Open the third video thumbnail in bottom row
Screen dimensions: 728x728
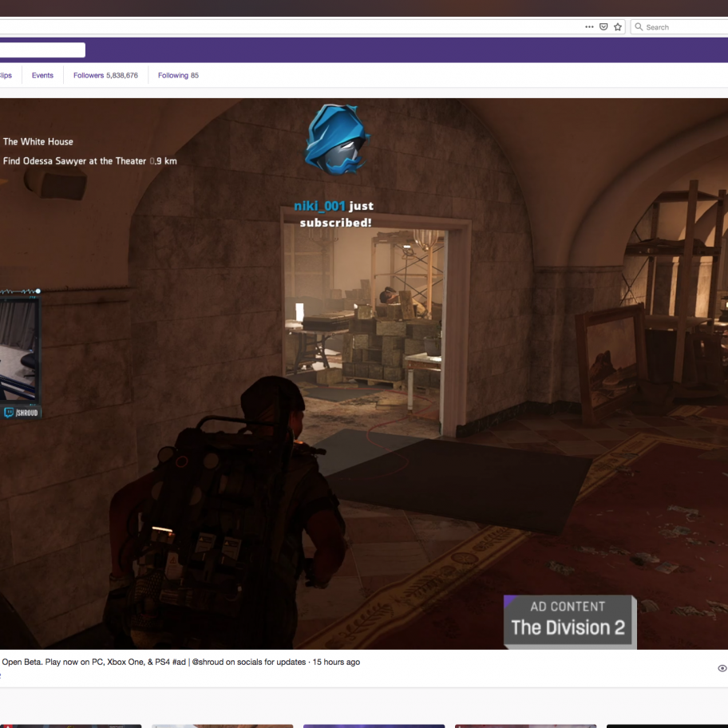[374, 726]
